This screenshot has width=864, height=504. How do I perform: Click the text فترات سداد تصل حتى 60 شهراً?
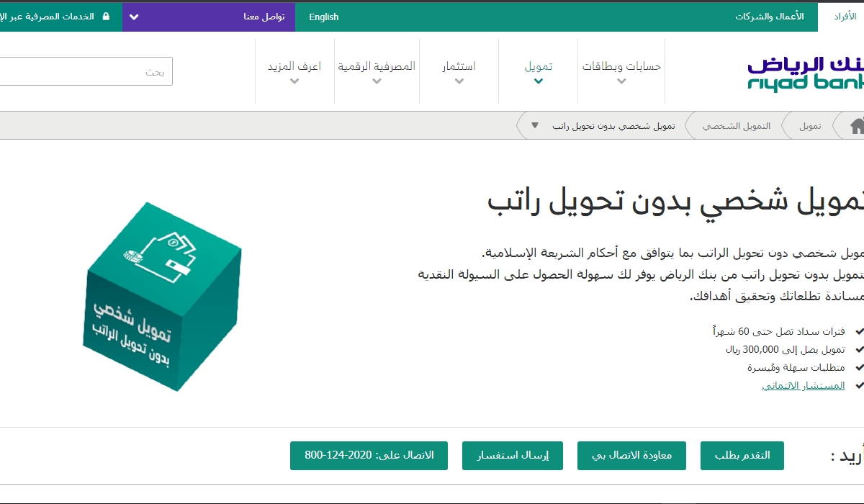click(x=778, y=332)
